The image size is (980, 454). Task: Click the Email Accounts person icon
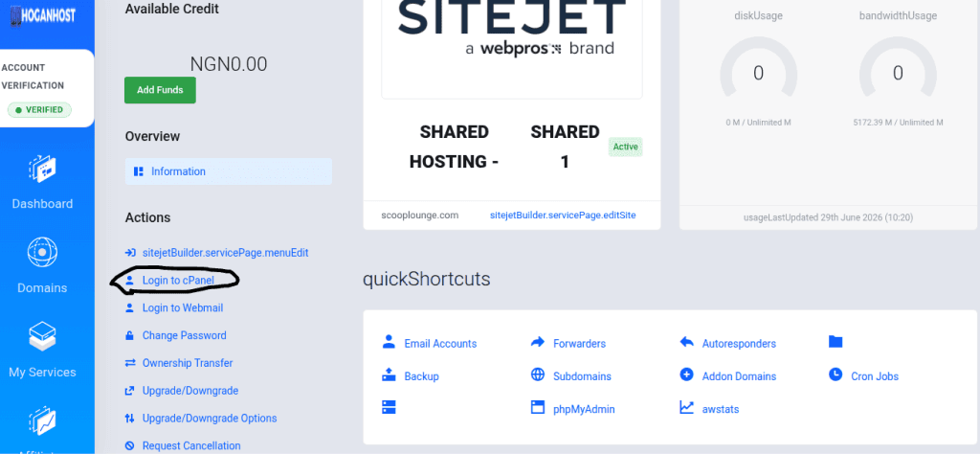[389, 341]
